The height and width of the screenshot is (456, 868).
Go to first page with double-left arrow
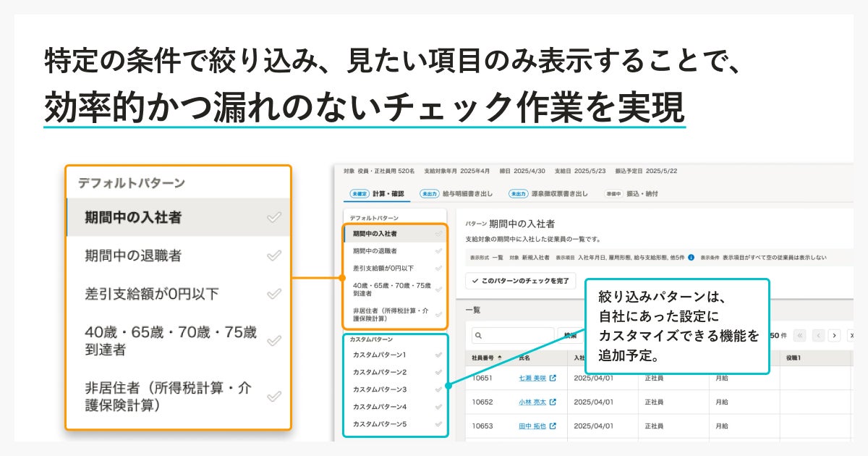click(799, 335)
